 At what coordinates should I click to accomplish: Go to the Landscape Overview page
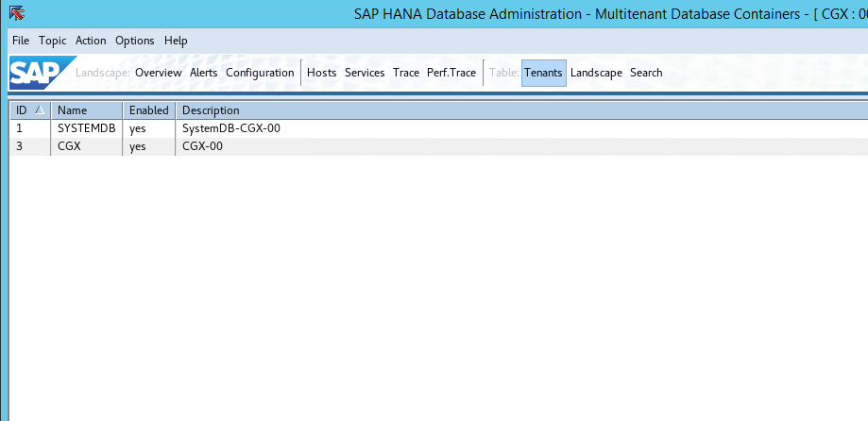[x=159, y=73]
